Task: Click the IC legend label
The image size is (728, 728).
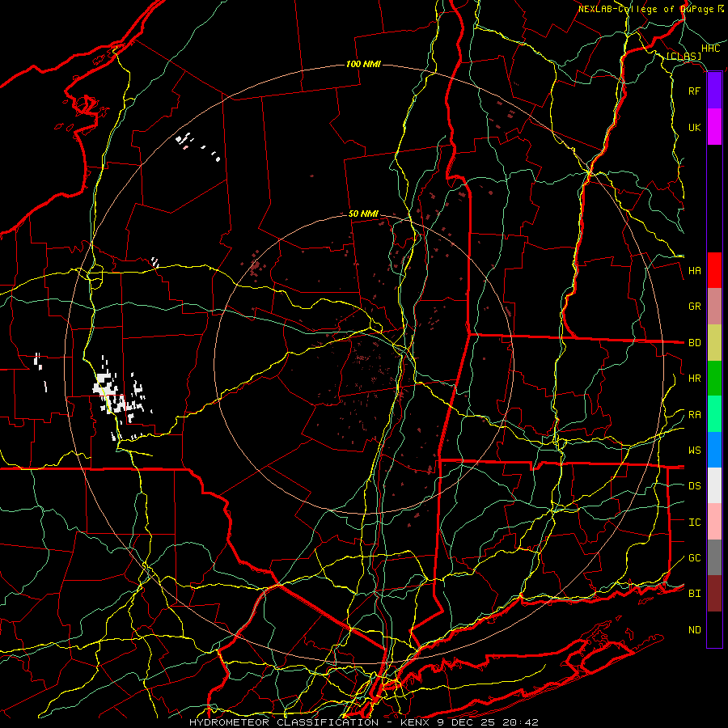Action: (x=695, y=523)
